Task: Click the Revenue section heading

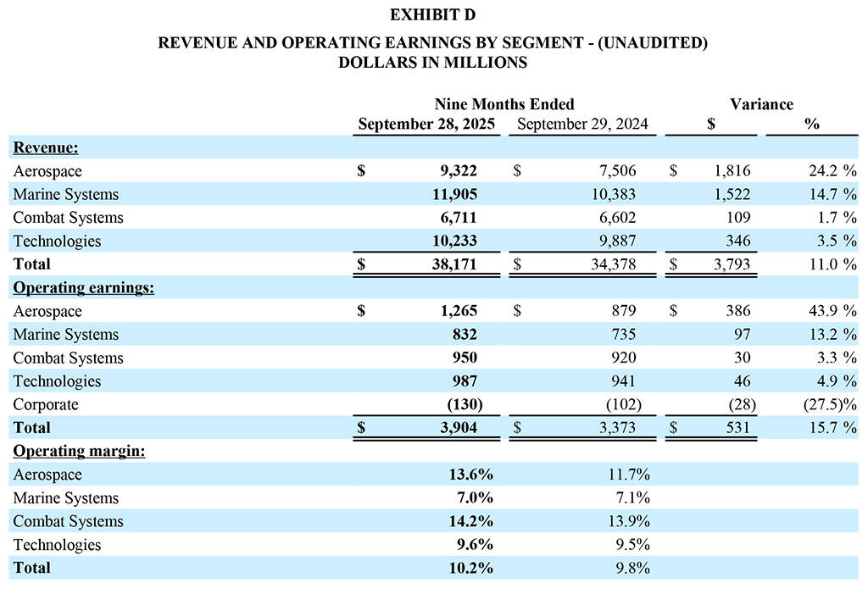Action: point(46,147)
